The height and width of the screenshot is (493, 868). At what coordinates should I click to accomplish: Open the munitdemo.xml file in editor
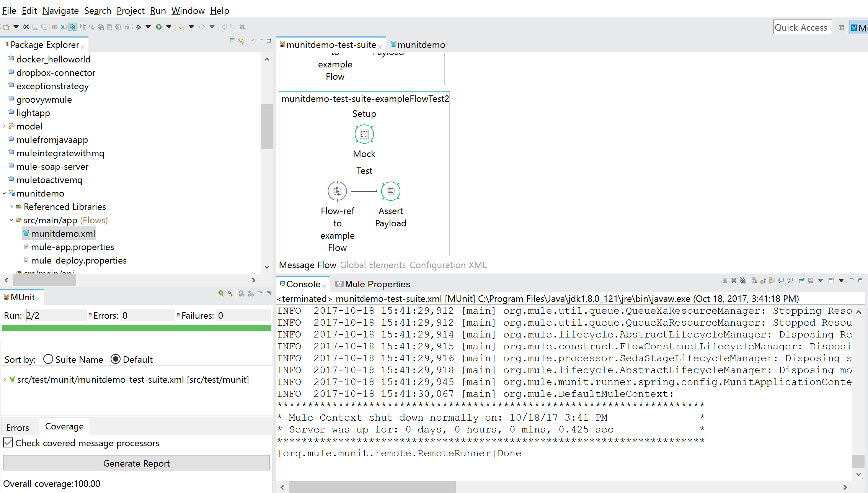click(63, 233)
